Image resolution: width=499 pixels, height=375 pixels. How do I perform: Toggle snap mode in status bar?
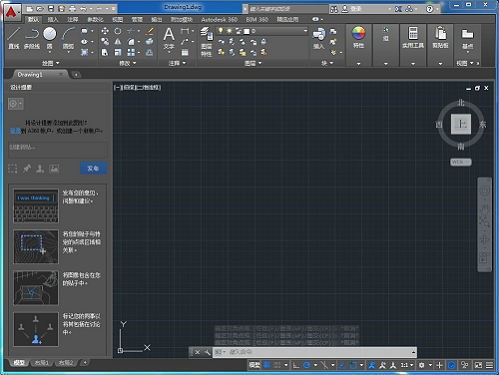pyautogui.click(x=277, y=365)
